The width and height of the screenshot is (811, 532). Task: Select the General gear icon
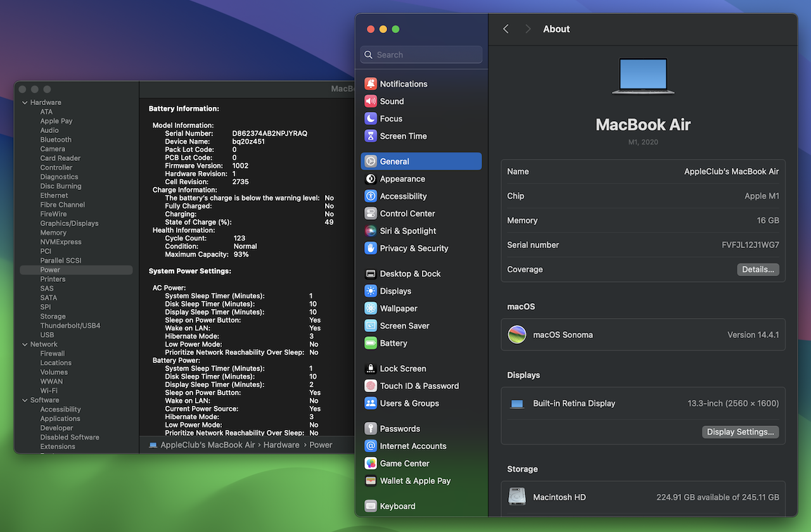[371, 161]
